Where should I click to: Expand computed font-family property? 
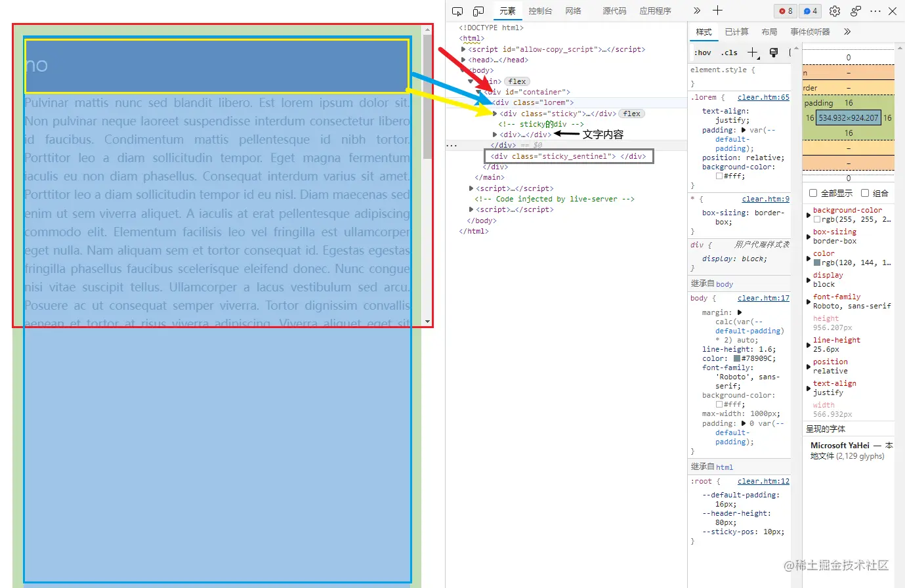click(808, 301)
